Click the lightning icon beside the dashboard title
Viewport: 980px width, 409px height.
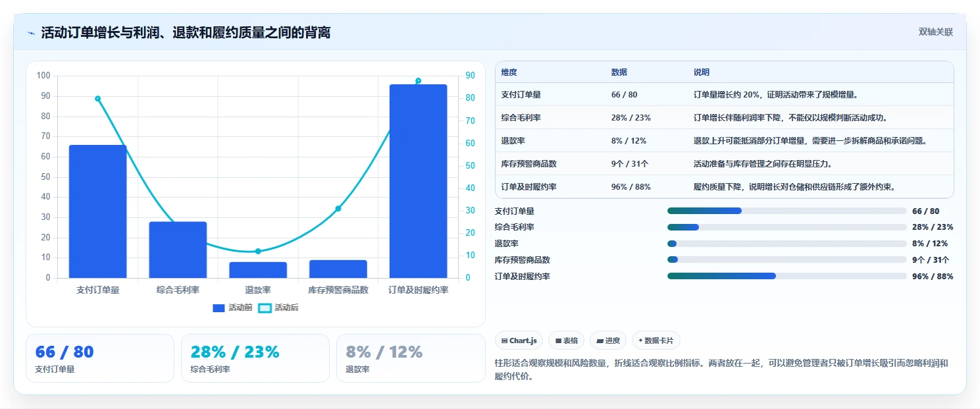tap(32, 32)
